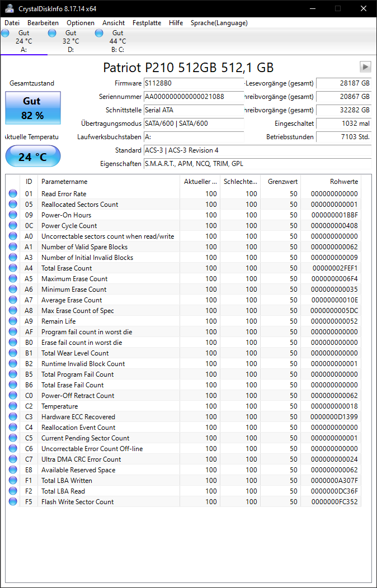Click the Eigenschaften S.M.A.R.T. field

pyautogui.click(x=257, y=164)
